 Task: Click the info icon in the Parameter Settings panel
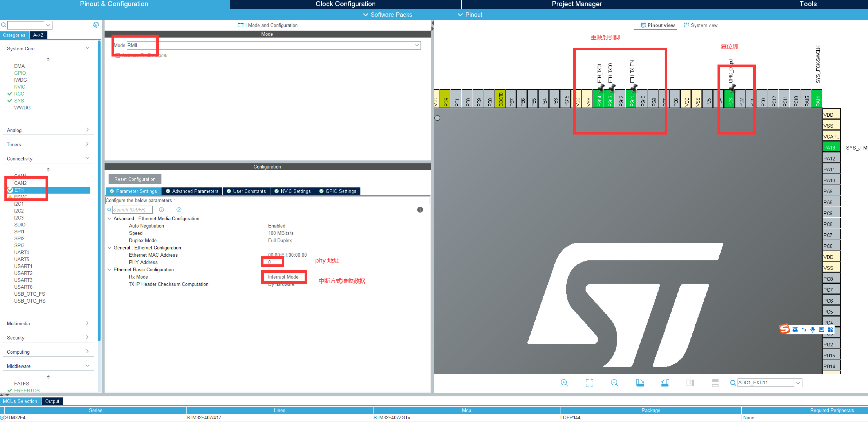tap(420, 210)
